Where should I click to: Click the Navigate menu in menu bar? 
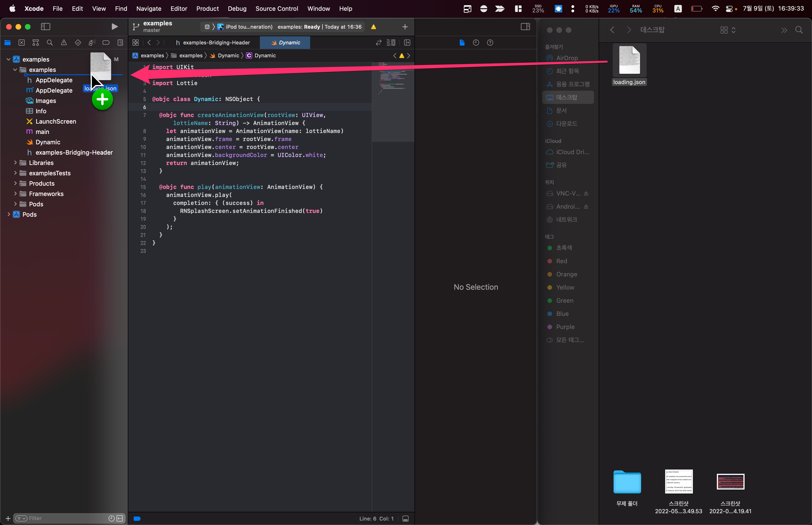(x=148, y=8)
